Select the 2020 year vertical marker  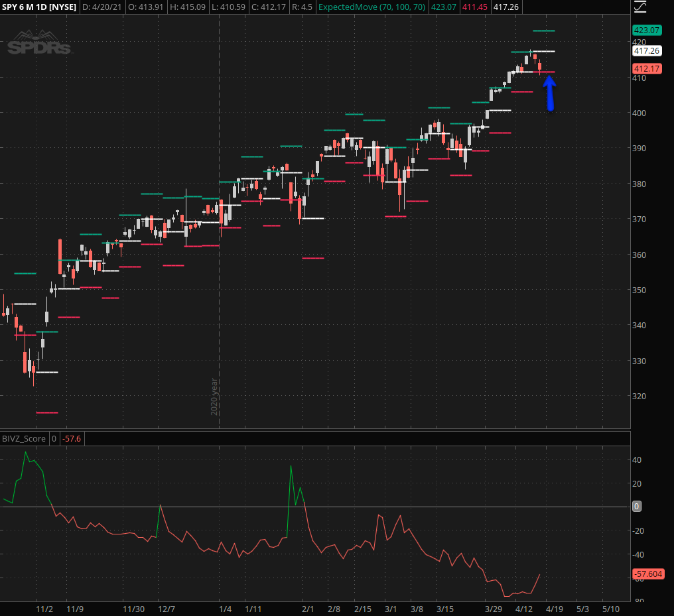(214, 397)
